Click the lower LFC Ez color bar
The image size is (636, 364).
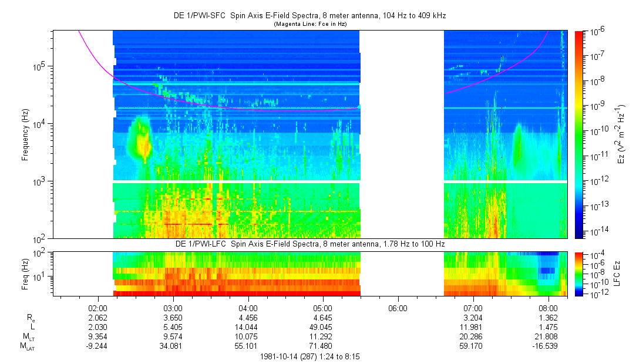(579, 274)
